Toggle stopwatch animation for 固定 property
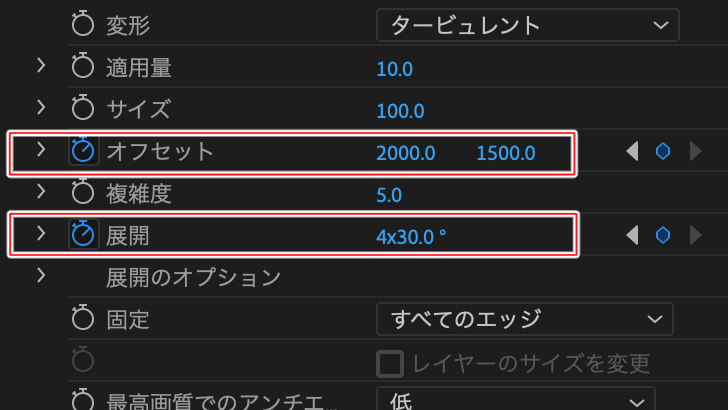Viewport: 728px width, 410px height. [x=83, y=318]
